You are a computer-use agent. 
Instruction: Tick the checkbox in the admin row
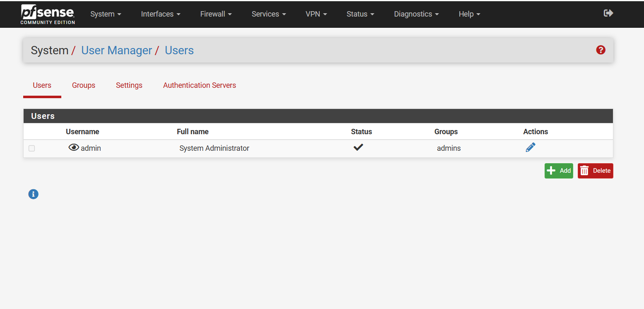[32, 148]
